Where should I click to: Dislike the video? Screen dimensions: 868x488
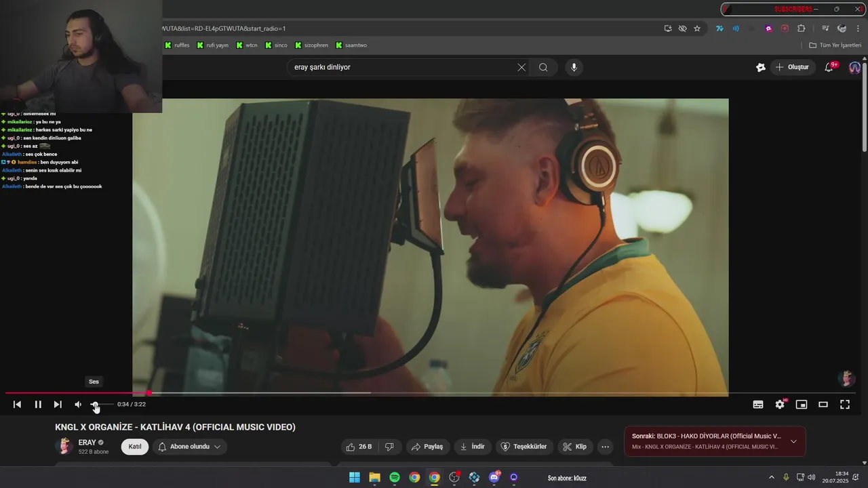pyautogui.click(x=389, y=447)
